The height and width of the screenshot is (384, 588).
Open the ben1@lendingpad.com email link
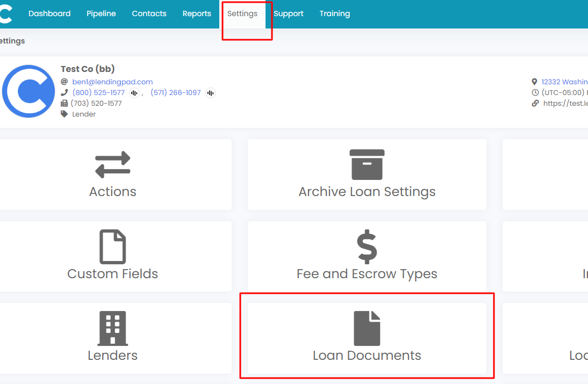click(112, 82)
